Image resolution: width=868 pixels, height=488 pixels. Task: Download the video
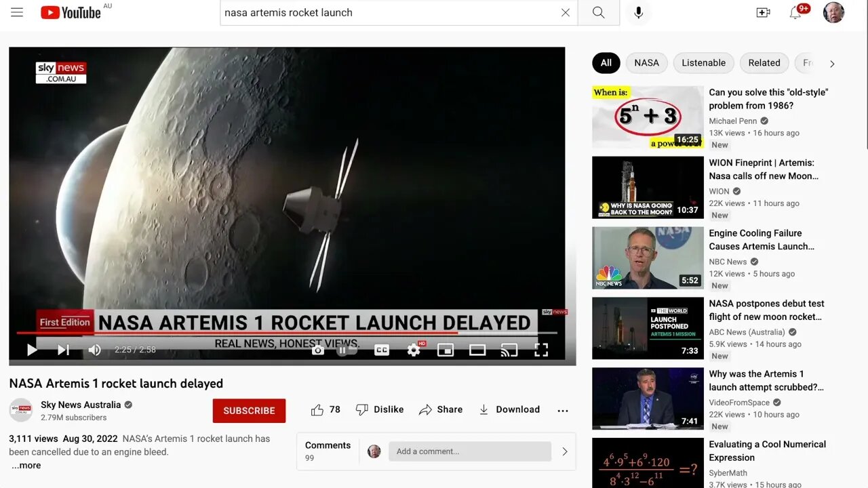pos(509,410)
